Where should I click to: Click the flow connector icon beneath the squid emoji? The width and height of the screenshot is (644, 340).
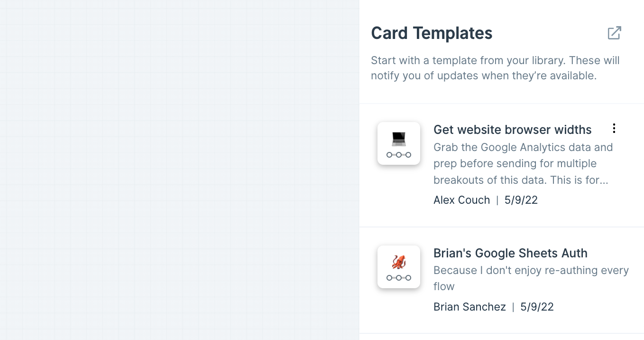coord(399,278)
